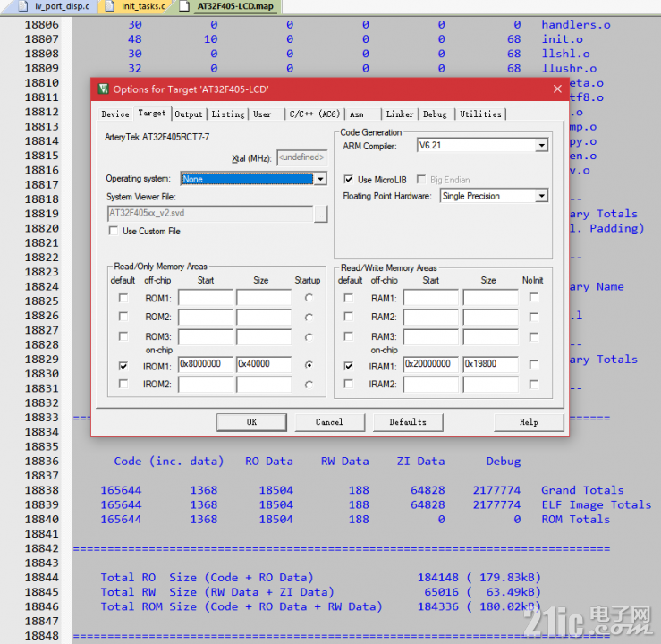Open the Floating Point Hardware dropdown

[541, 196]
